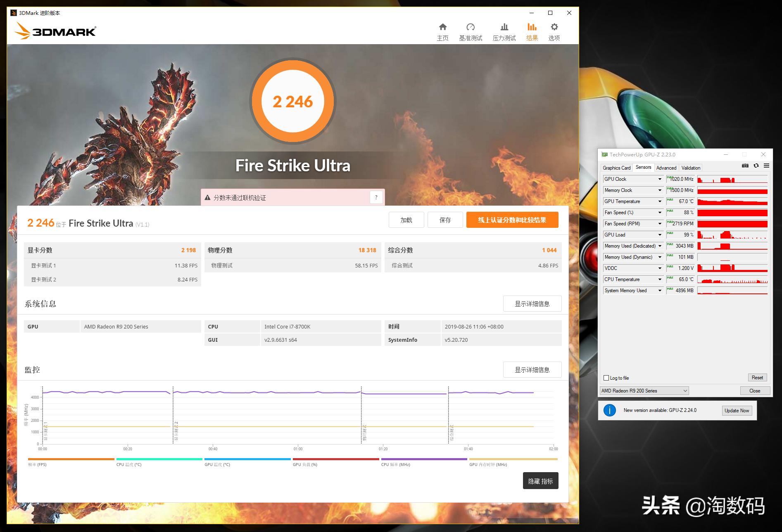This screenshot has height=532, width=782.
Task: Click the GPU-Z refresh icon
Action: pos(756,166)
